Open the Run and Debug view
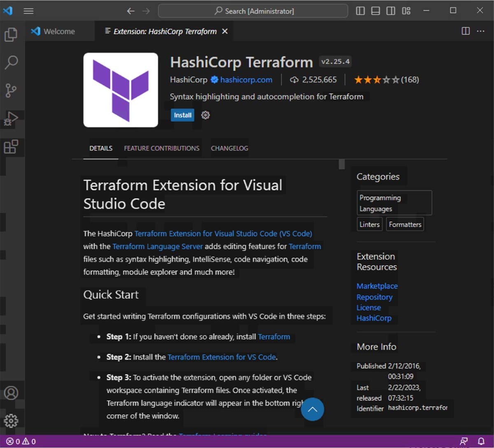This screenshot has height=448, width=494. [11, 119]
